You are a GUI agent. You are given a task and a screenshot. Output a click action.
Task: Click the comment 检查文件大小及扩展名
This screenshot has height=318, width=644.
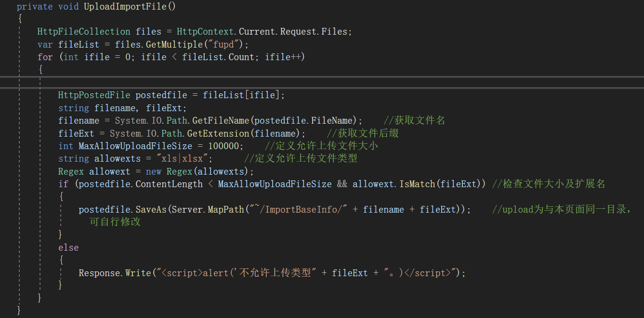tap(549, 184)
